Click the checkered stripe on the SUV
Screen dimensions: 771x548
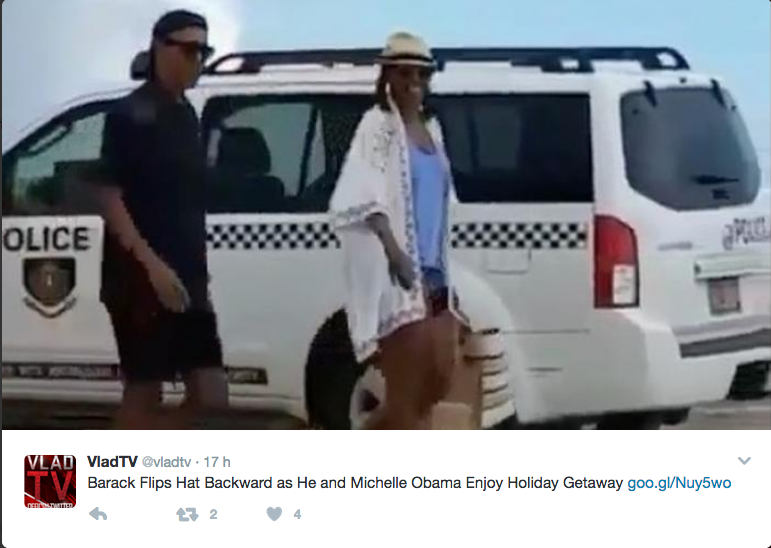(x=519, y=235)
